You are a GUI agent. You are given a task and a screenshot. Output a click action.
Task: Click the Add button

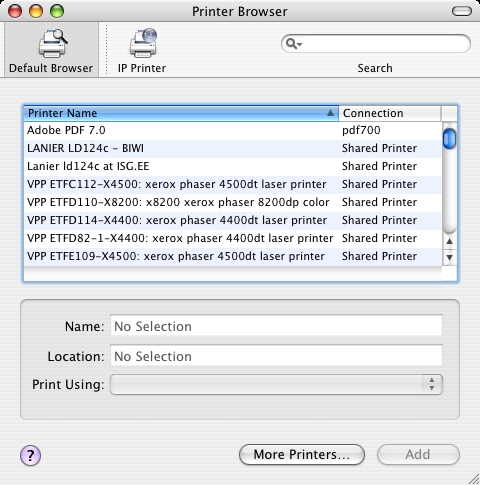[x=418, y=454]
